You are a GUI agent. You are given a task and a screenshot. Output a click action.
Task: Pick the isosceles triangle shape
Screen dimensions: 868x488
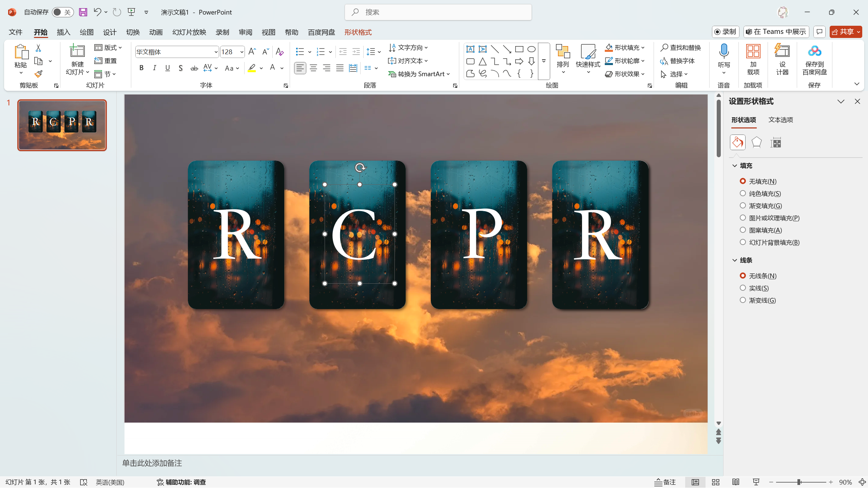pyautogui.click(x=483, y=61)
